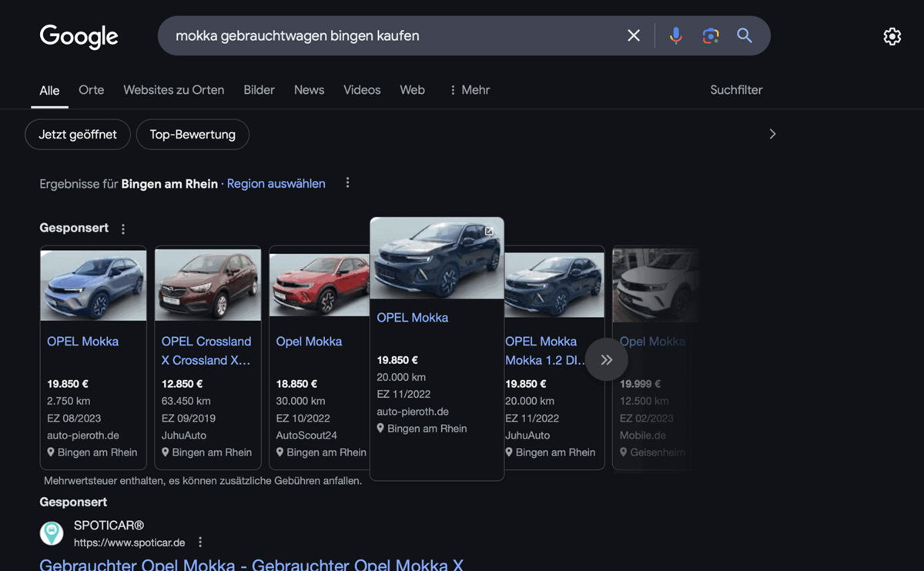
Task: Open OPEL Crossland X listing title
Action: pos(206,351)
